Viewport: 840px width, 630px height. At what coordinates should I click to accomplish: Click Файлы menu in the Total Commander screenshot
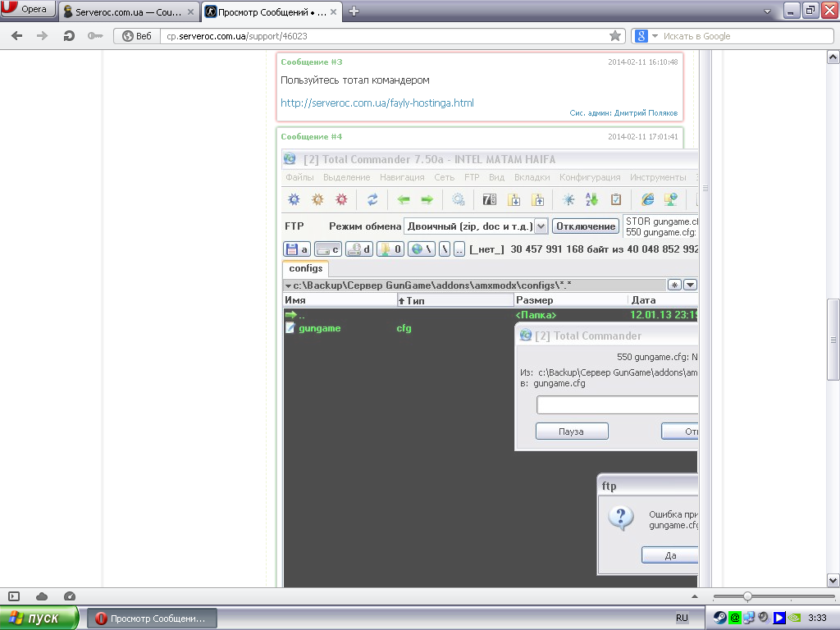pyautogui.click(x=299, y=177)
